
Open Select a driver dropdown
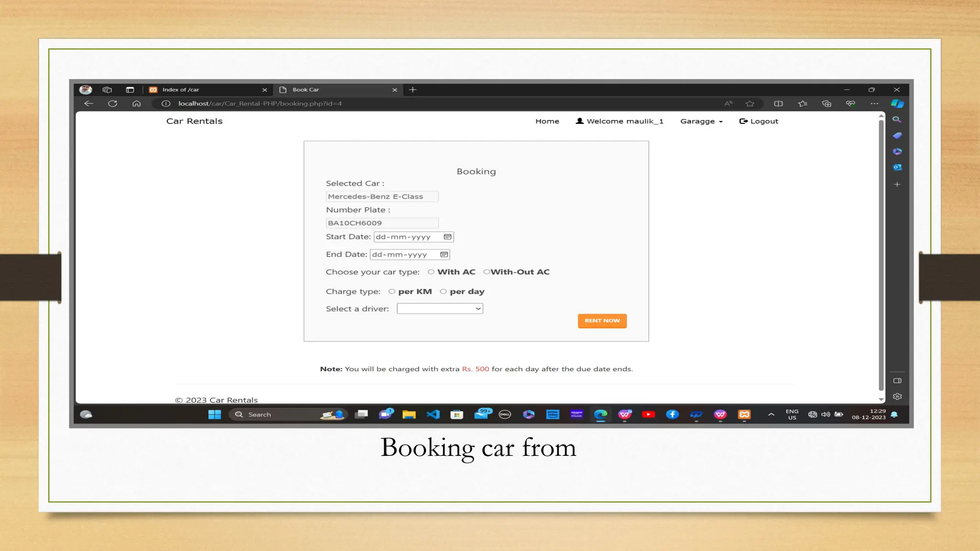click(440, 309)
